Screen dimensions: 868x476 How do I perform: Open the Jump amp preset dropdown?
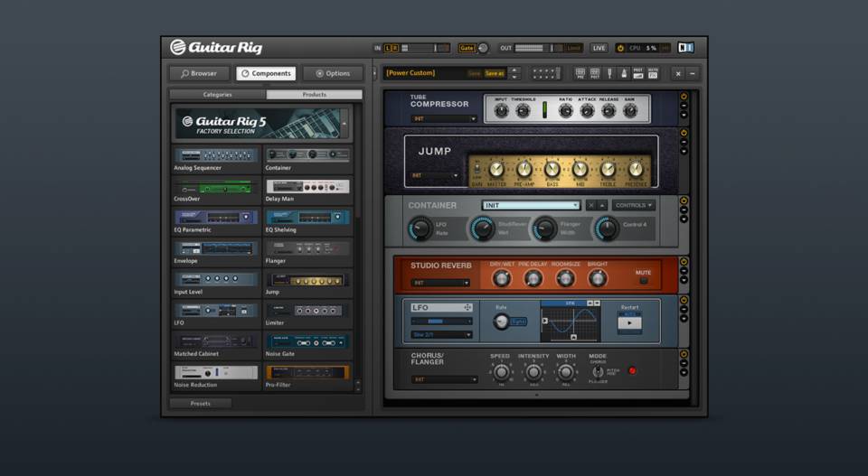(x=436, y=175)
